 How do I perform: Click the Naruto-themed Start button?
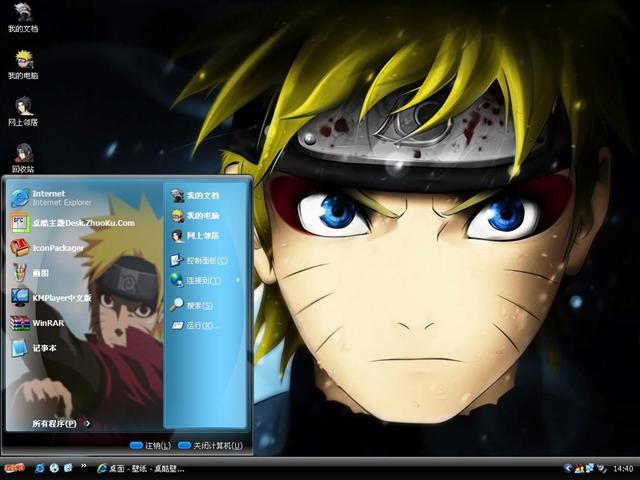click(13, 468)
